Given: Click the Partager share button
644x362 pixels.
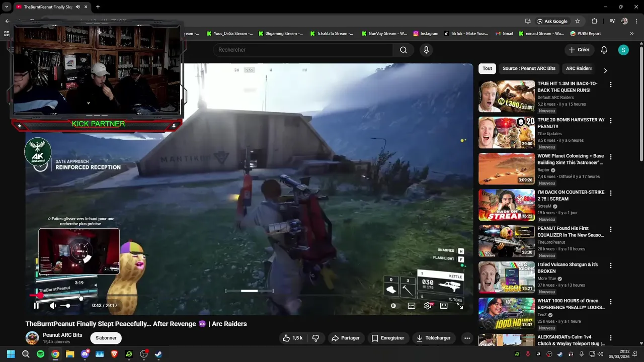Looking at the screenshot, I should pos(346,338).
